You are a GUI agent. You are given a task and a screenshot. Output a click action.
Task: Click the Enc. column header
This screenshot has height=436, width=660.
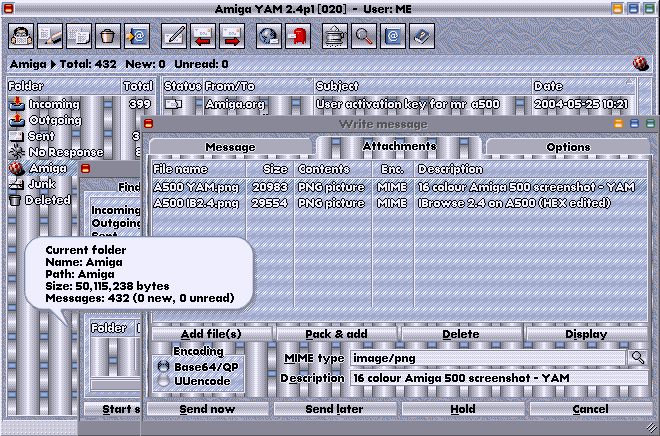(x=393, y=169)
